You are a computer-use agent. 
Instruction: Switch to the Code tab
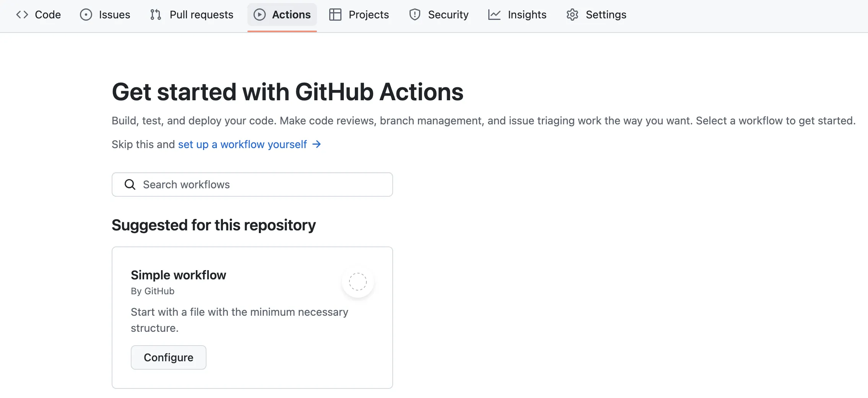click(x=47, y=15)
